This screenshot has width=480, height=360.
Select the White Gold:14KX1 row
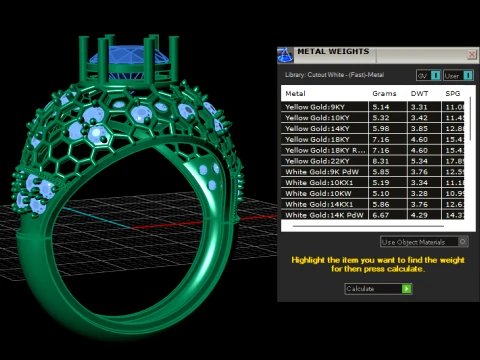pos(372,204)
